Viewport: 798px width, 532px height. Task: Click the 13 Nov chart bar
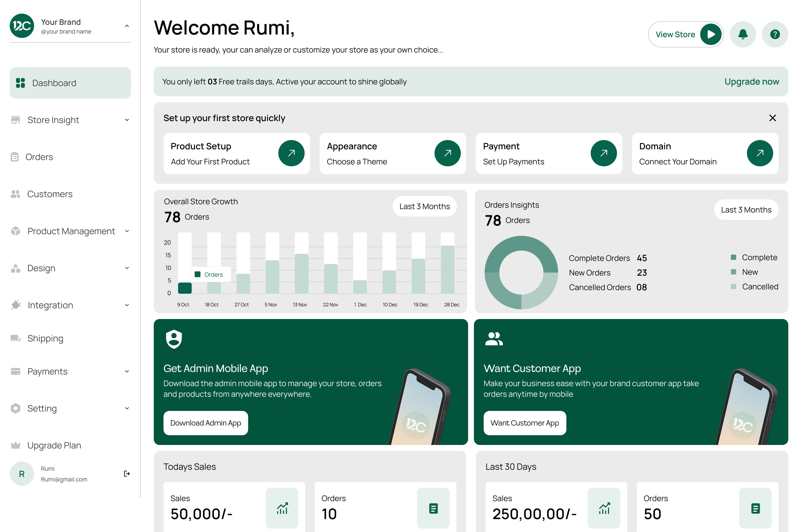(x=301, y=274)
